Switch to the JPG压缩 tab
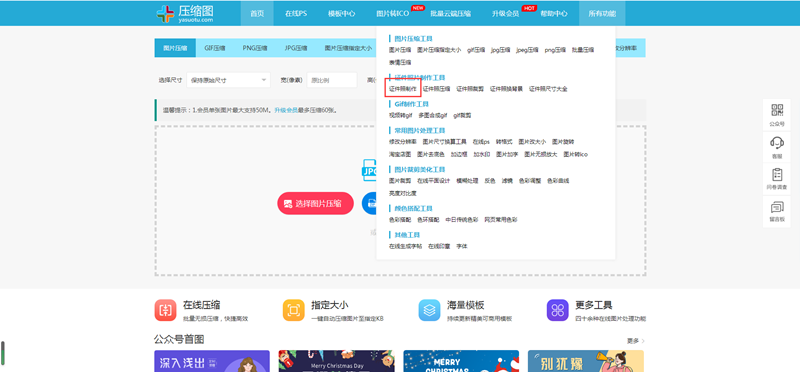 click(296, 48)
